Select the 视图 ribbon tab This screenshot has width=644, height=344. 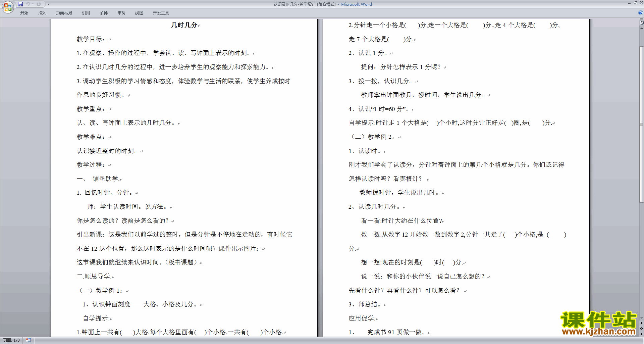click(x=139, y=13)
